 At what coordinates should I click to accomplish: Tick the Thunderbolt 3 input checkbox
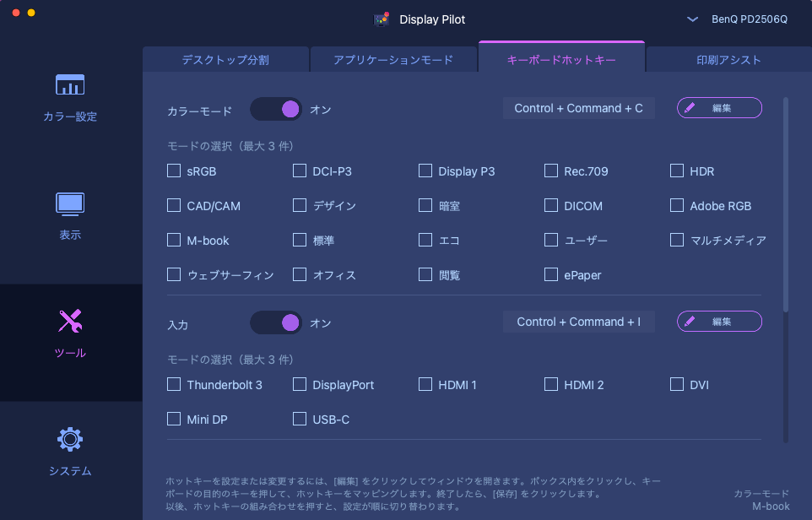tap(174, 384)
